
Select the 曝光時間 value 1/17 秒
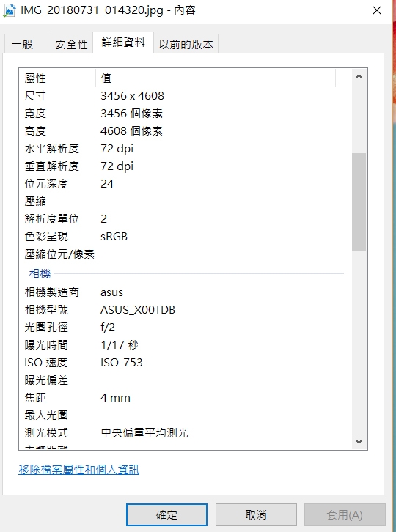pyautogui.click(x=120, y=345)
